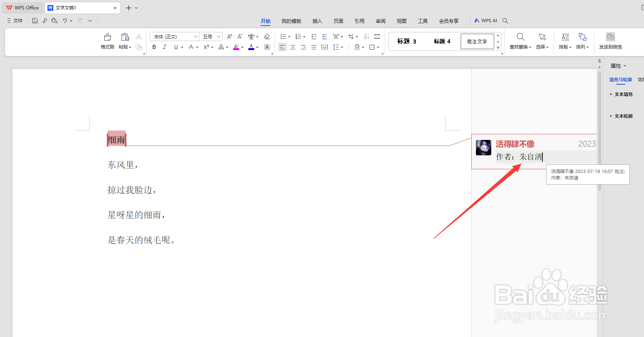Viewport: 644px width, 337px height.
Task: Expand the quick access toolbar customize chevron
Action: coord(90,21)
